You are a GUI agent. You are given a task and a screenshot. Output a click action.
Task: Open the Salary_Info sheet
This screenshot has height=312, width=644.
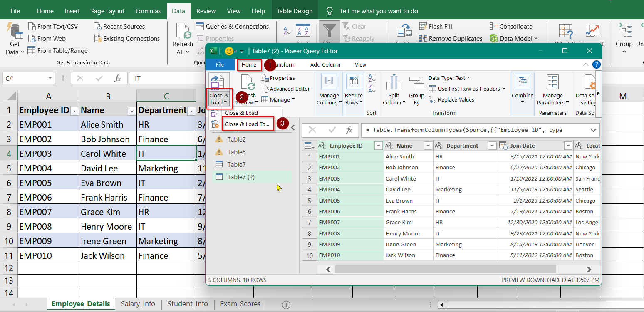[x=138, y=304]
